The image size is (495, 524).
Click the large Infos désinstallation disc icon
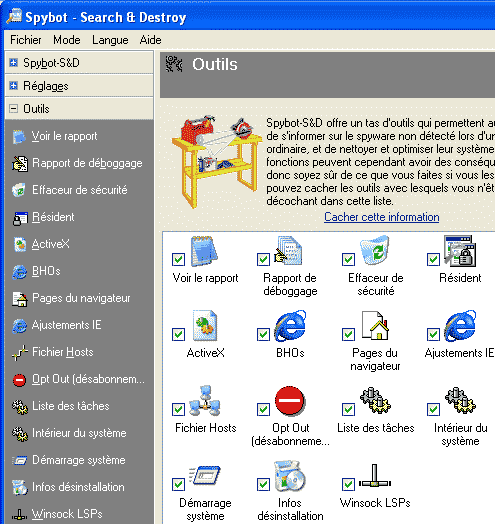click(x=289, y=476)
